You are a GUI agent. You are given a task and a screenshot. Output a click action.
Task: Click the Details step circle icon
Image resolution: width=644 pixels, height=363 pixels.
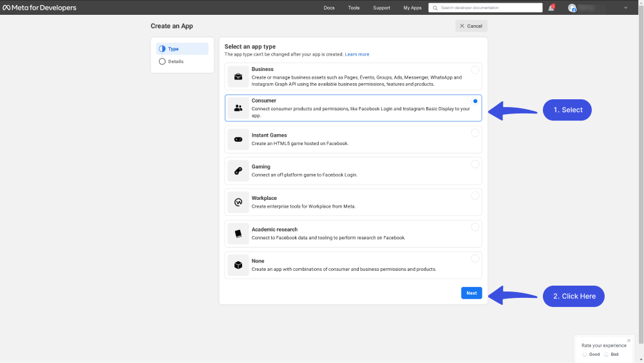tap(162, 61)
